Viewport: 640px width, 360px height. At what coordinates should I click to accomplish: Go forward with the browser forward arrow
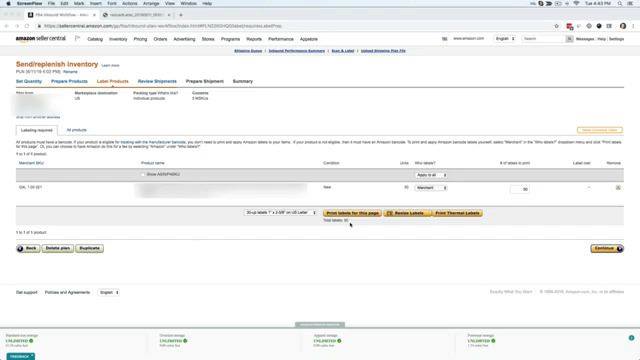17,26
